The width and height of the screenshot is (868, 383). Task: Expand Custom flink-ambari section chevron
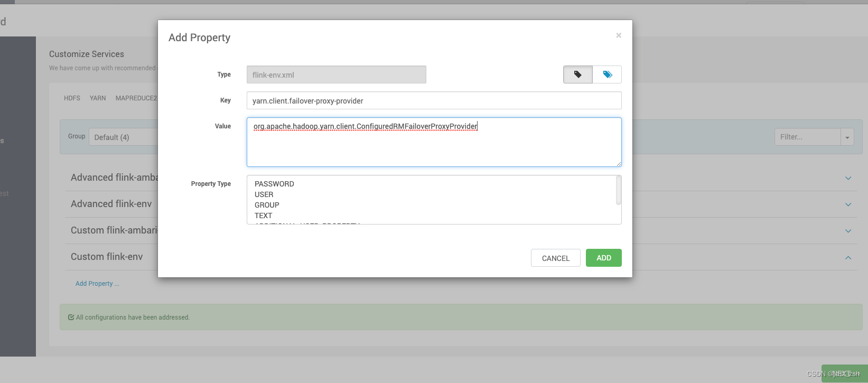click(848, 231)
